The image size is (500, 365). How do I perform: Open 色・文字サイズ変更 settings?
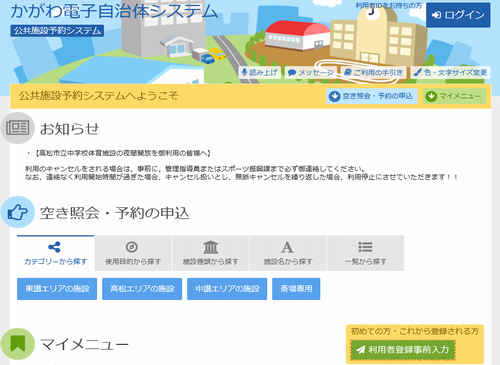(x=450, y=72)
